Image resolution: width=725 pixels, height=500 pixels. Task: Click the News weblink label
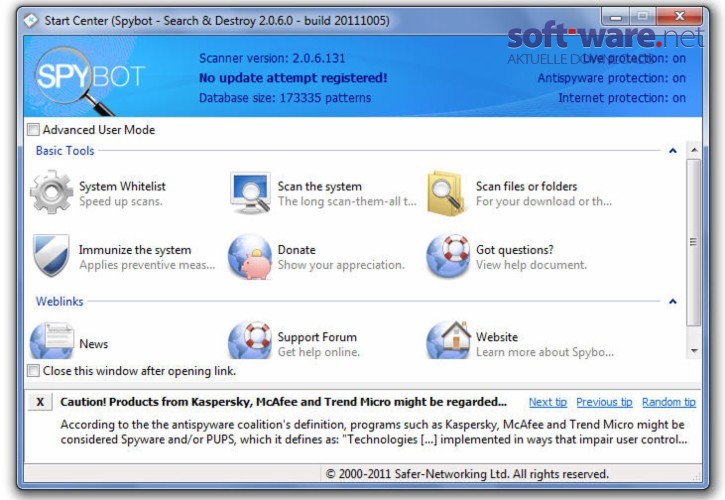(93, 344)
